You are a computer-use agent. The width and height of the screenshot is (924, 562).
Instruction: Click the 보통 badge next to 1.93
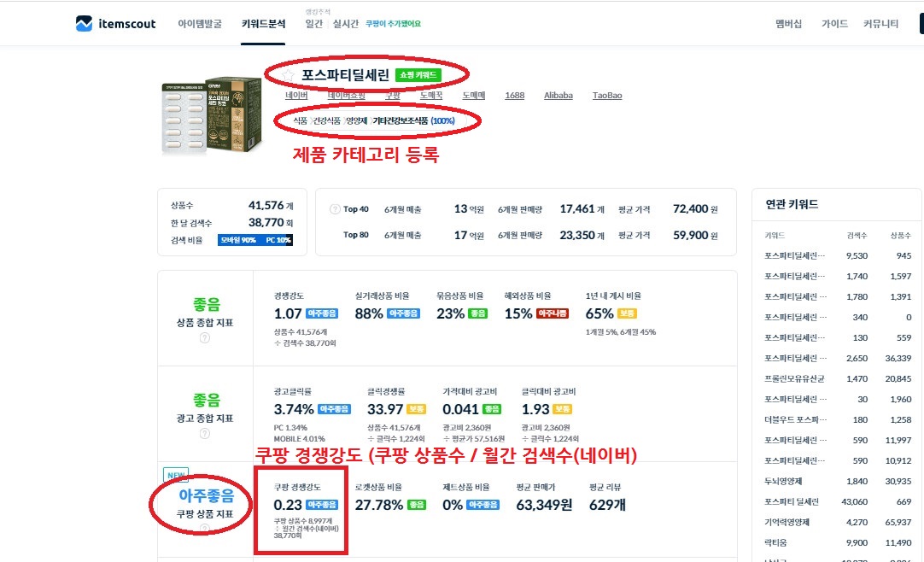pyautogui.click(x=562, y=409)
